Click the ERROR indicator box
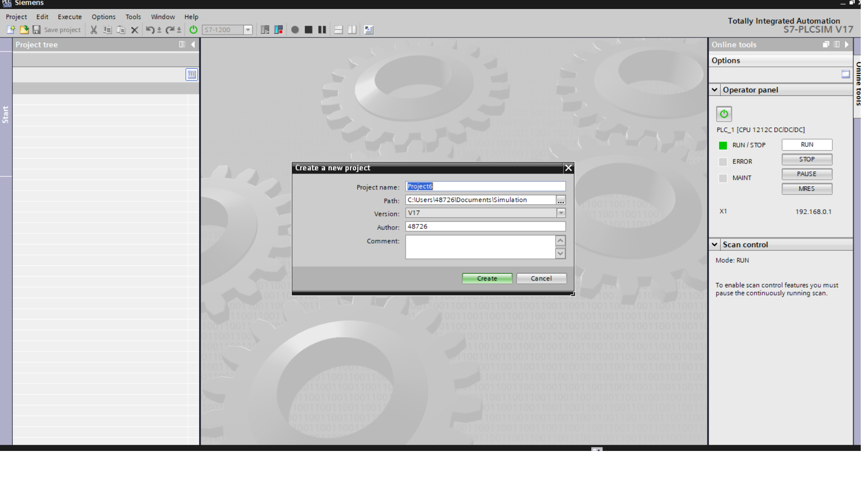The height and width of the screenshot is (488, 868). pyautogui.click(x=723, y=162)
